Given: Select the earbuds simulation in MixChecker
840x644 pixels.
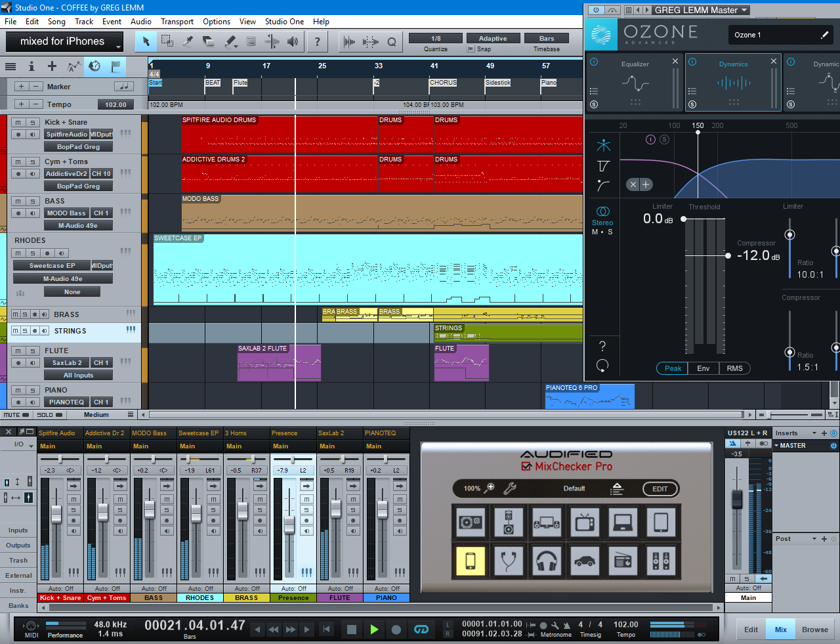Looking at the screenshot, I should (509, 561).
